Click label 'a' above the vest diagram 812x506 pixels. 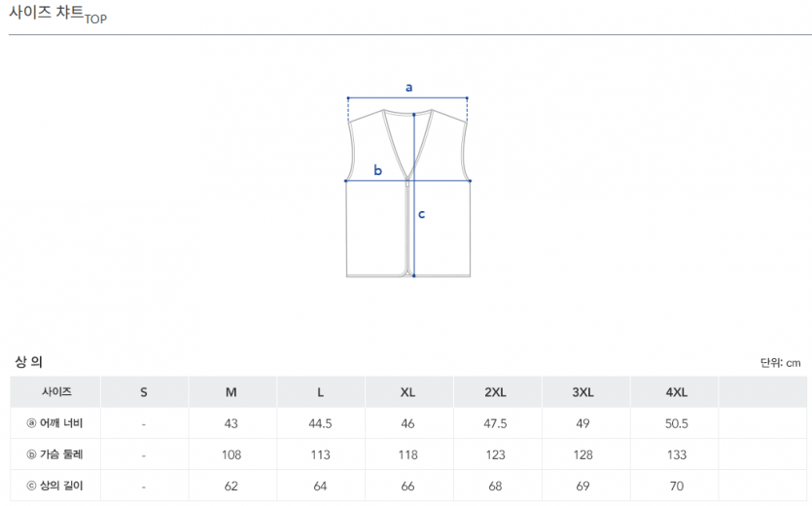tap(409, 87)
